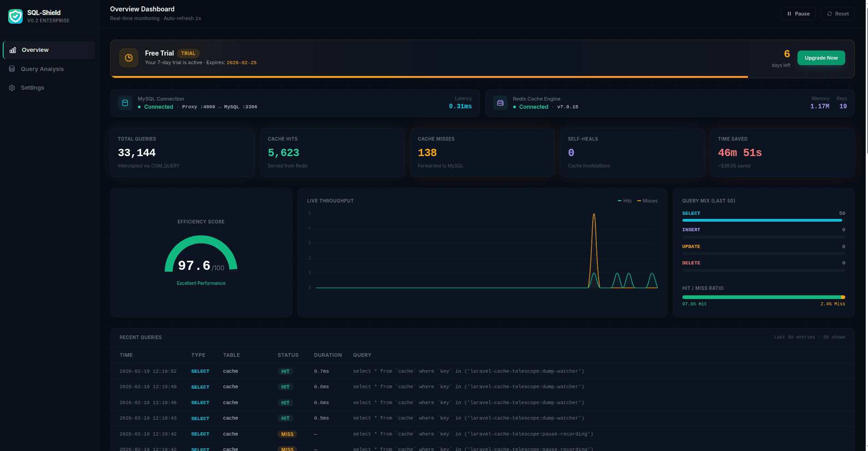The image size is (868, 451).
Task: Click the Redis Cache Engine server icon
Action: 500,103
